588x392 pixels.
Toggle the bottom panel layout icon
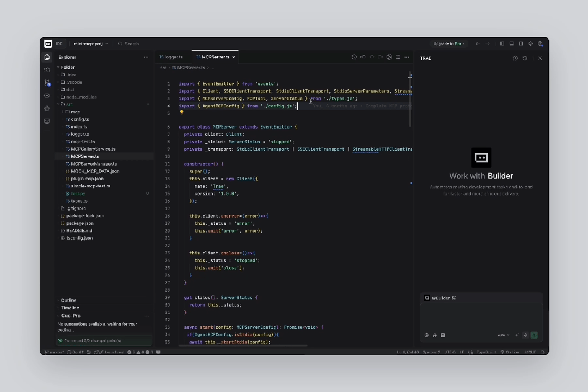[x=512, y=44]
